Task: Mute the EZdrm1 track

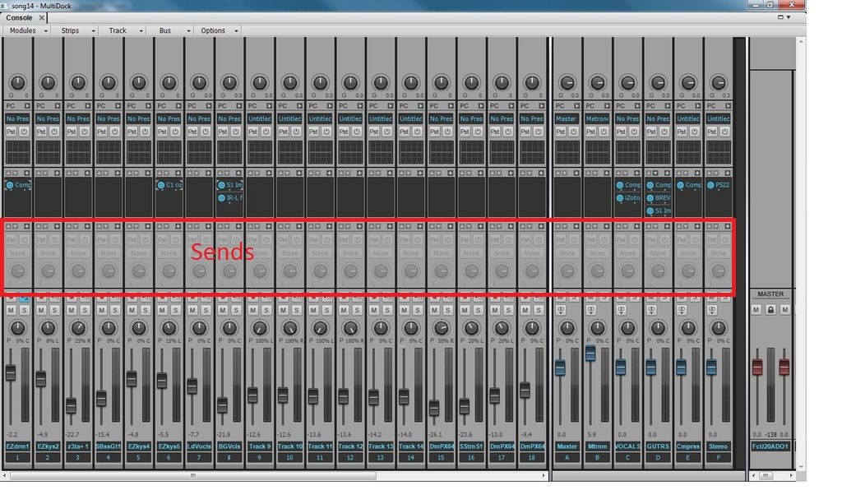Action: pos(11,310)
